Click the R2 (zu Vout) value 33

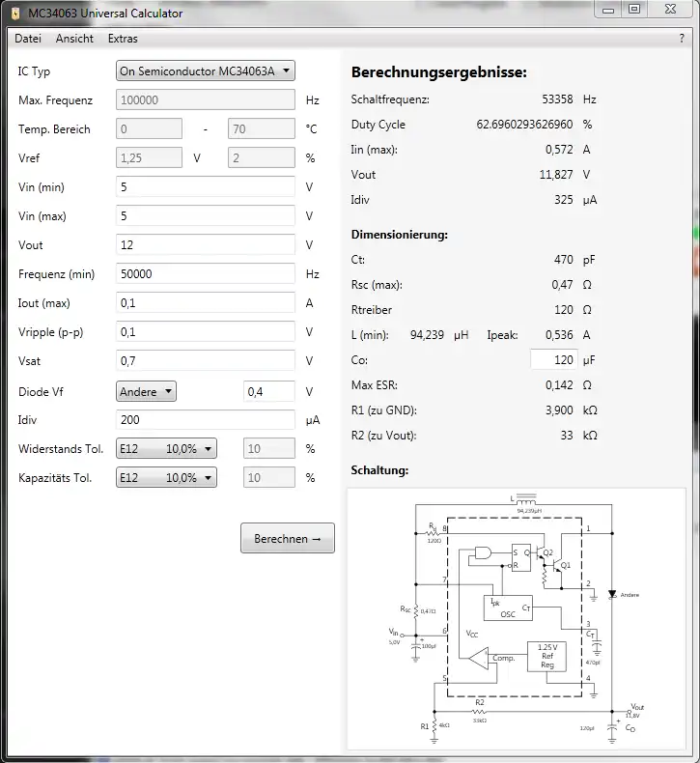[x=567, y=436]
